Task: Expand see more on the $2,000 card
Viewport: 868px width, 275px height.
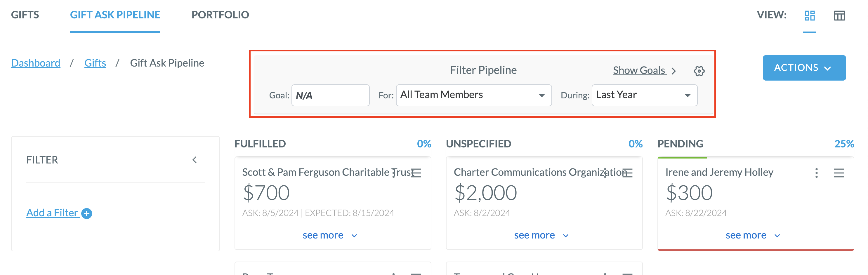Action: 541,235
